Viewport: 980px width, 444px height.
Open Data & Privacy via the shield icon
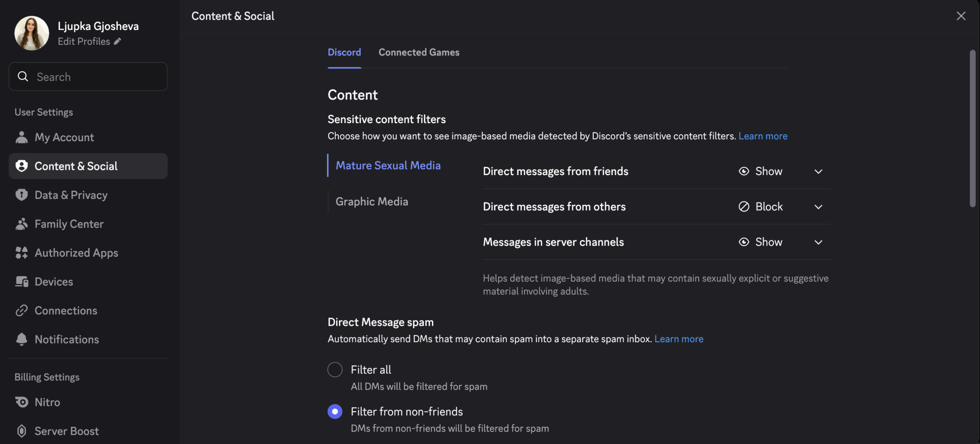22,195
